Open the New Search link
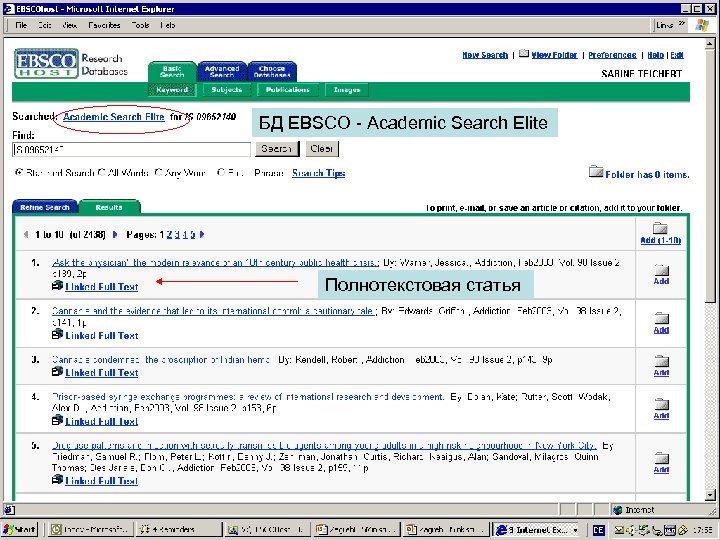This screenshot has width=720, height=540. [485, 55]
